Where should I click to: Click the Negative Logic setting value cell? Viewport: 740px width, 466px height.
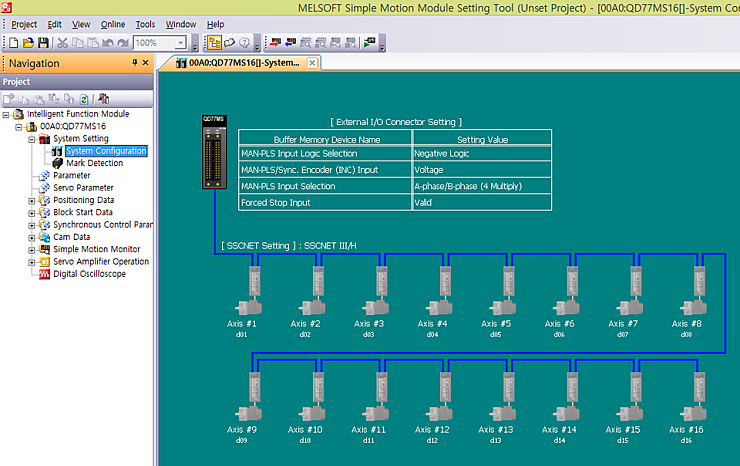tap(482, 153)
